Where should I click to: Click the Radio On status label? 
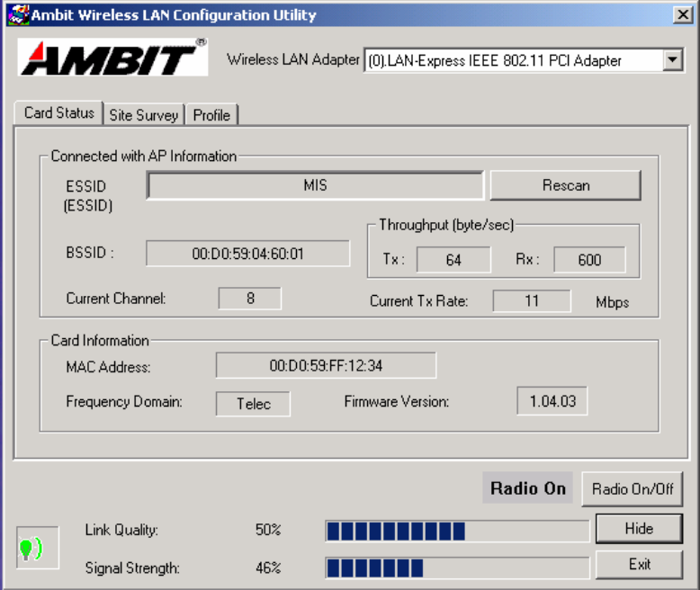coord(527,487)
